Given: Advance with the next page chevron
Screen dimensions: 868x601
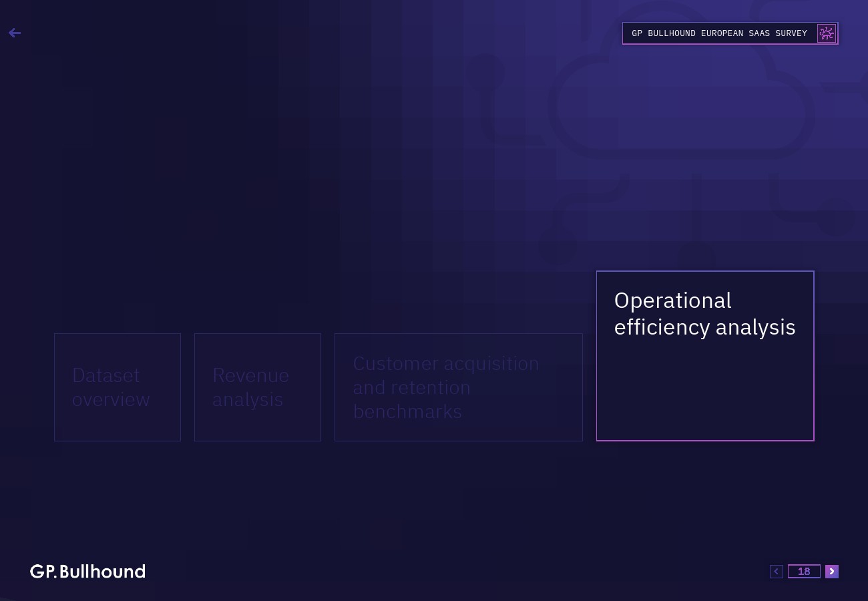Looking at the screenshot, I should (x=832, y=572).
